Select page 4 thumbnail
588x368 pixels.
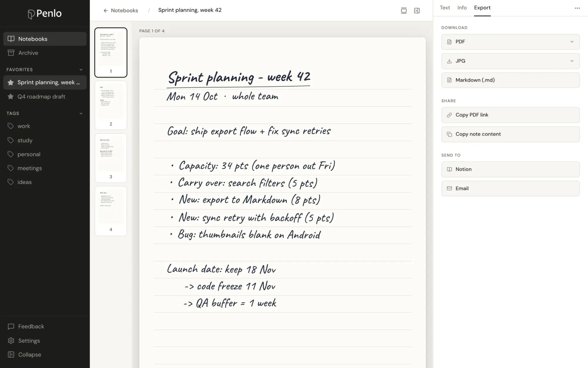coord(111,211)
